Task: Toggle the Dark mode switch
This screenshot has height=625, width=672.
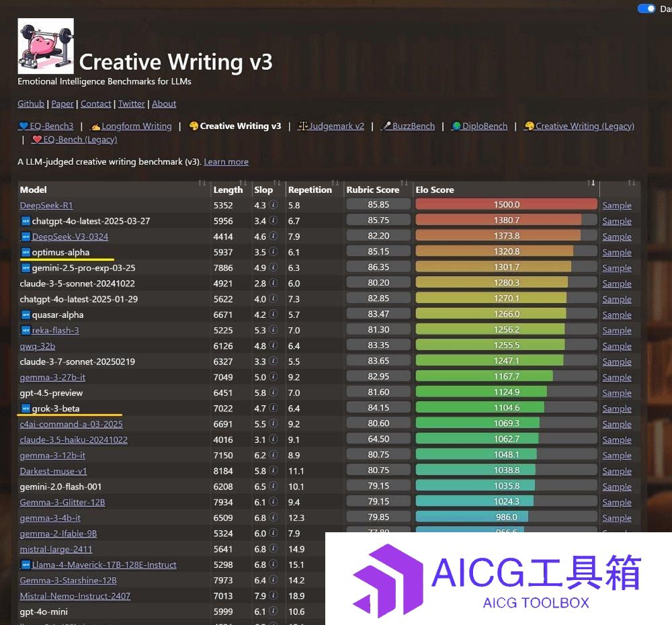Action: pyautogui.click(x=646, y=9)
